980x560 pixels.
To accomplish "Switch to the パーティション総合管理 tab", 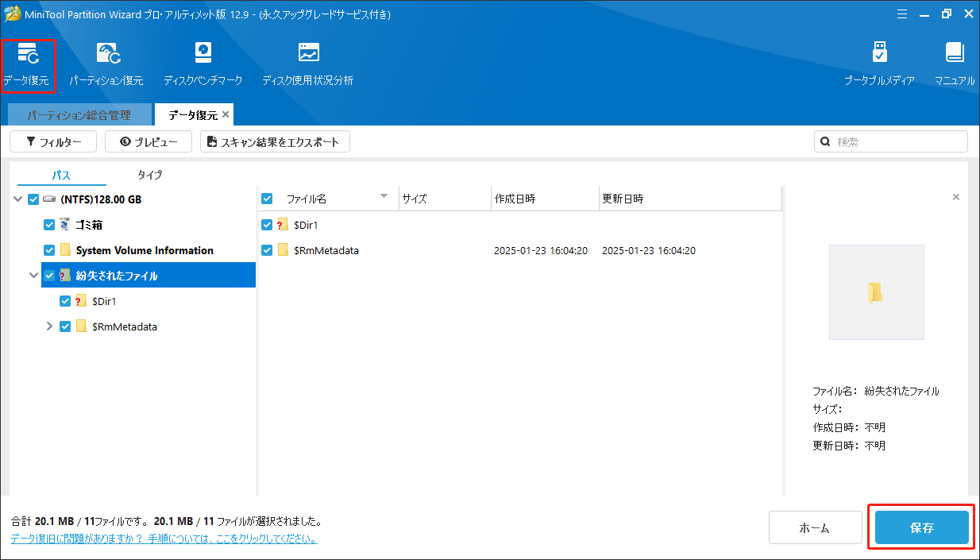I will coord(79,115).
